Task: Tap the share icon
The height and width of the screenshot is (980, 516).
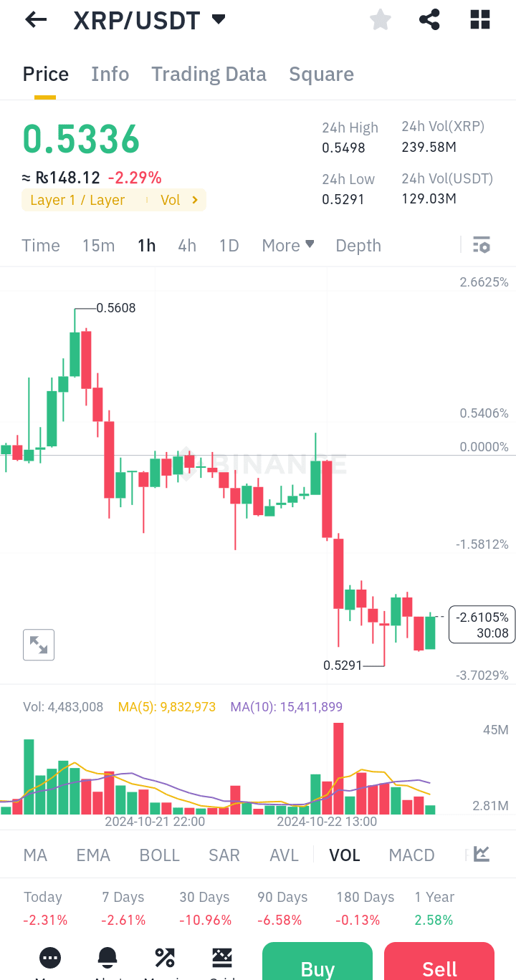Action: (429, 20)
